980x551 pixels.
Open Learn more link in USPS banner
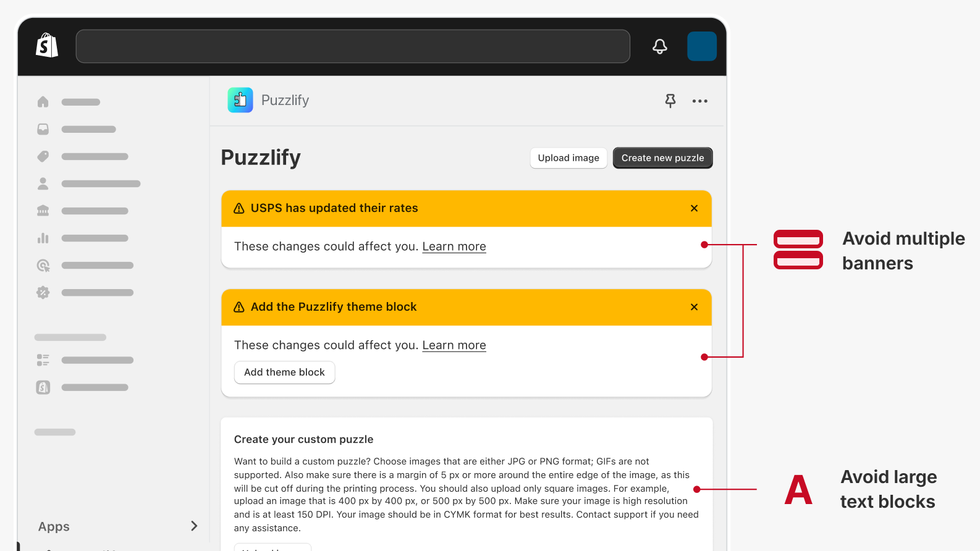[x=454, y=246]
